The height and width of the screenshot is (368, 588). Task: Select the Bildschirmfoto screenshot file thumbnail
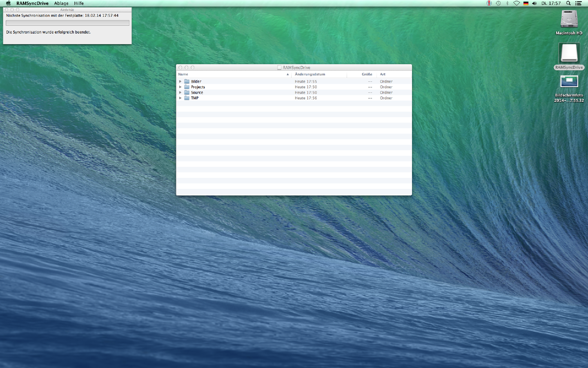point(569,82)
